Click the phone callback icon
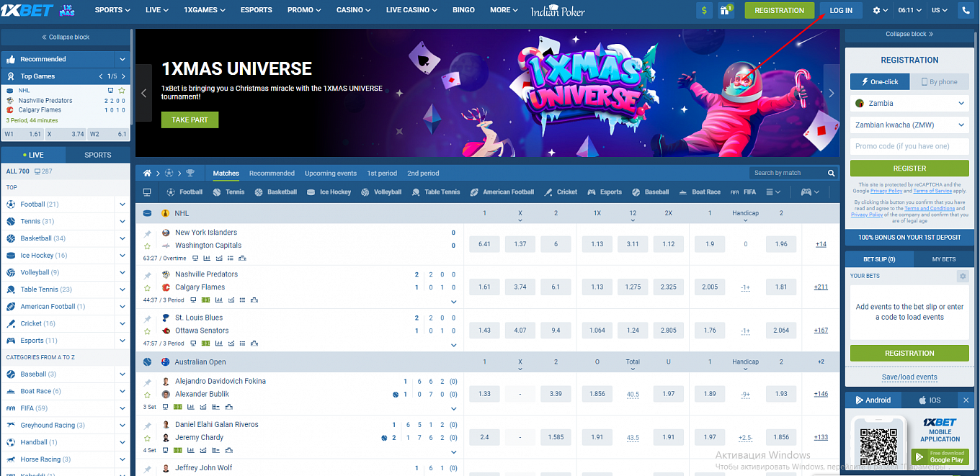980x476 pixels. click(x=966, y=10)
